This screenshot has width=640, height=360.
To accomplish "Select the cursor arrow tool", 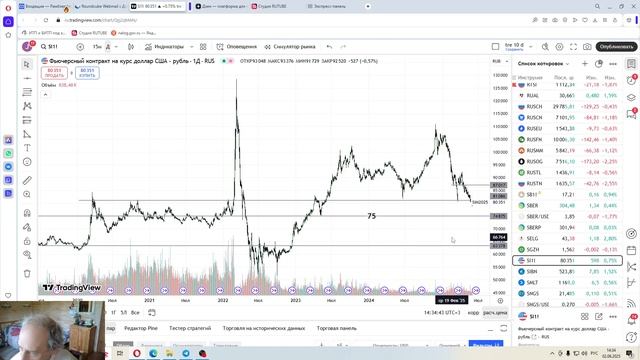I will point(27,64).
